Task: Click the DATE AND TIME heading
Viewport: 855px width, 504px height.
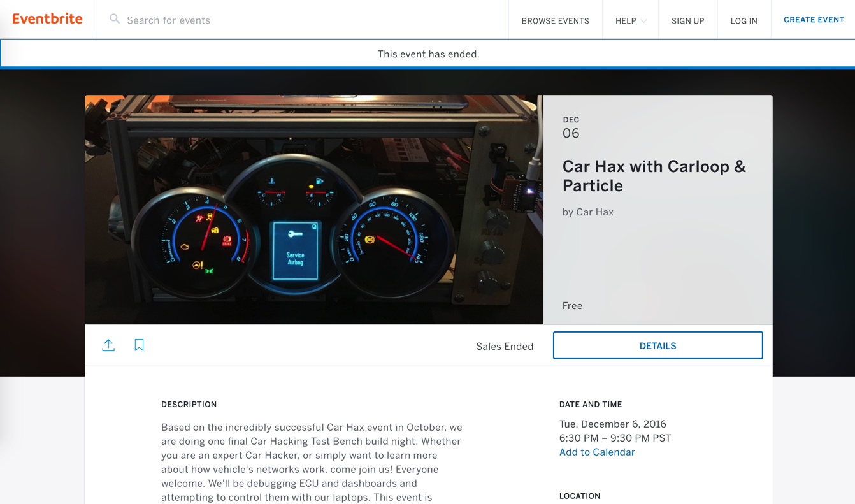Action: click(591, 404)
